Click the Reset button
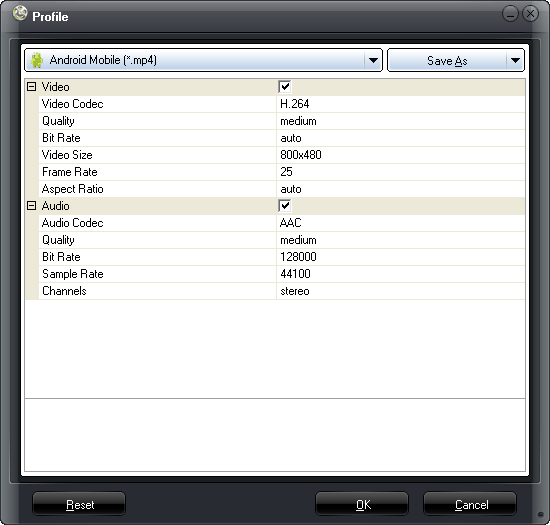This screenshot has height=525, width=550. tap(79, 504)
